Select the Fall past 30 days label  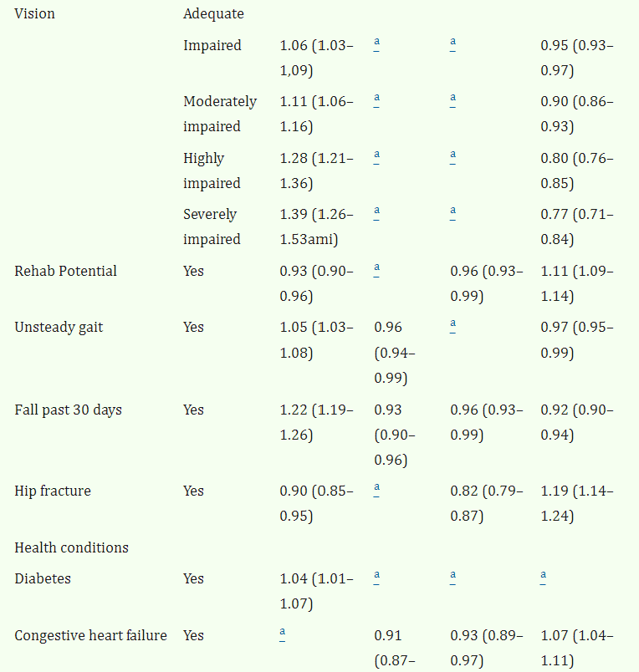69,410
